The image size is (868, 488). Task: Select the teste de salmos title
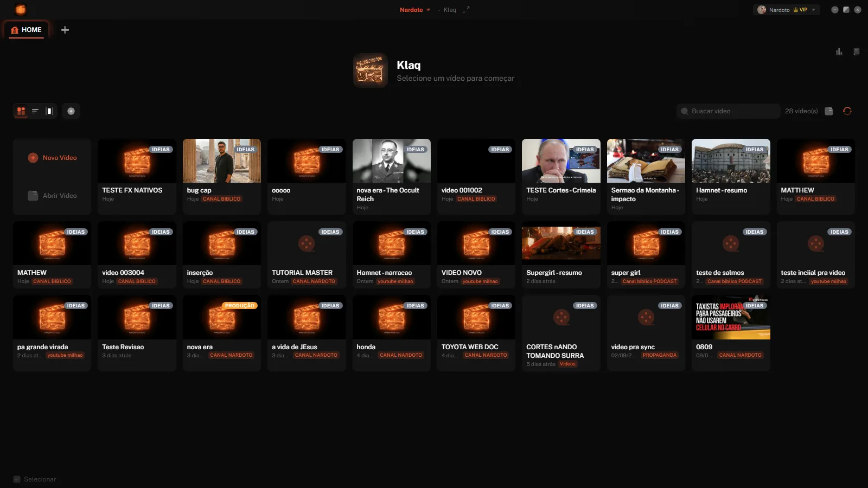[720, 273]
